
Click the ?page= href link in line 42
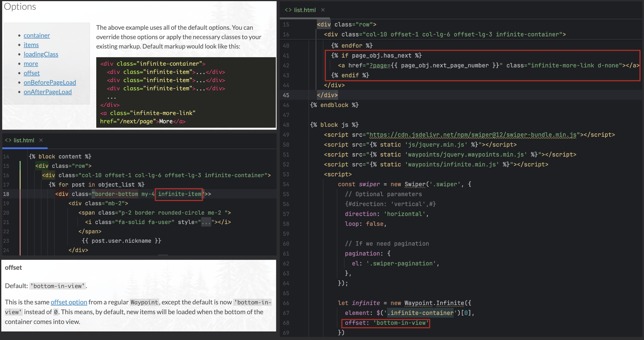379,65
